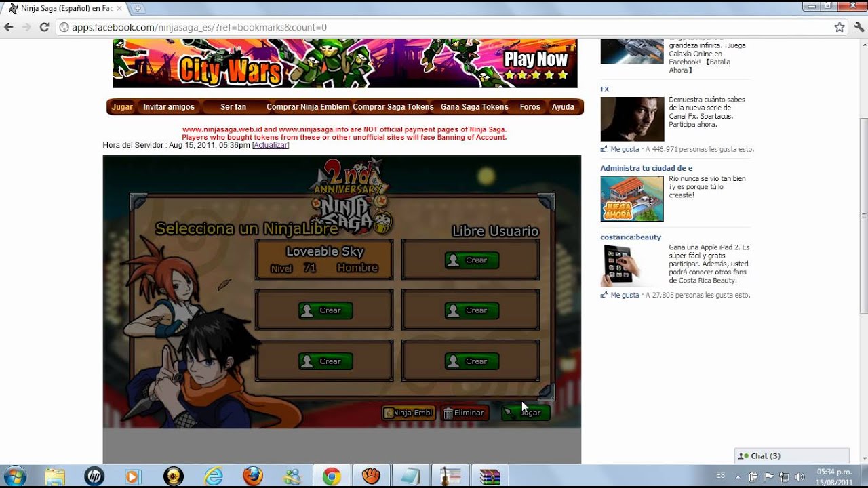The height and width of the screenshot is (488, 868).
Task: Open Windows Live Messenger taskbar icon
Action: (x=292, y=476)
